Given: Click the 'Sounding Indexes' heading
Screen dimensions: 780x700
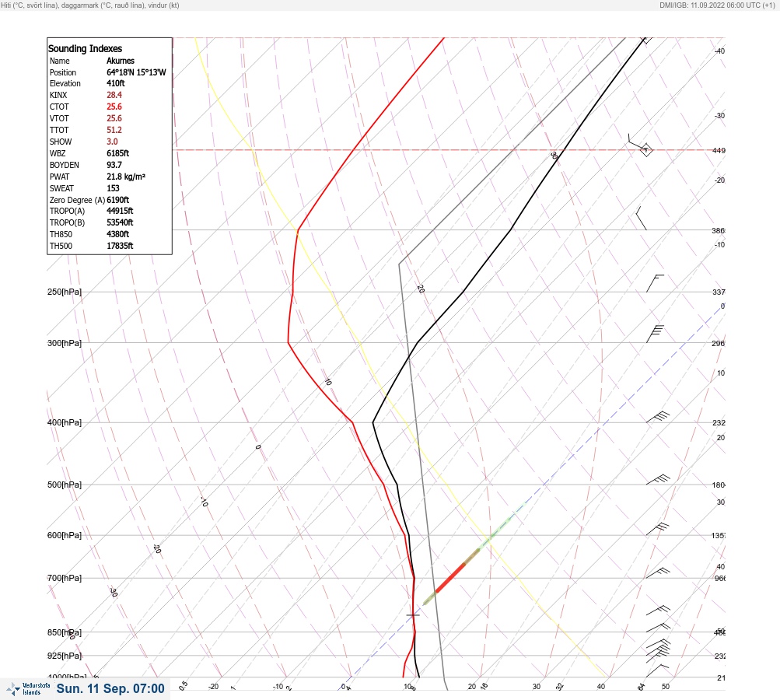Looking at the screenshot, I should [85, 49].
